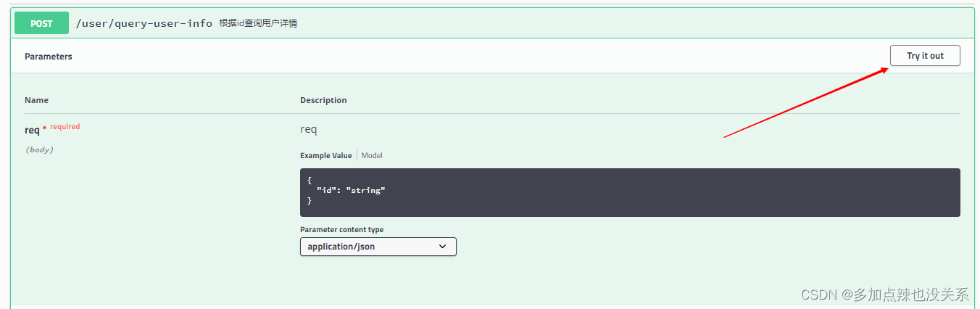This screenshot has height=309, width=980.
Task: Click the example JSON body block
Action: click(x=630, y=192)
